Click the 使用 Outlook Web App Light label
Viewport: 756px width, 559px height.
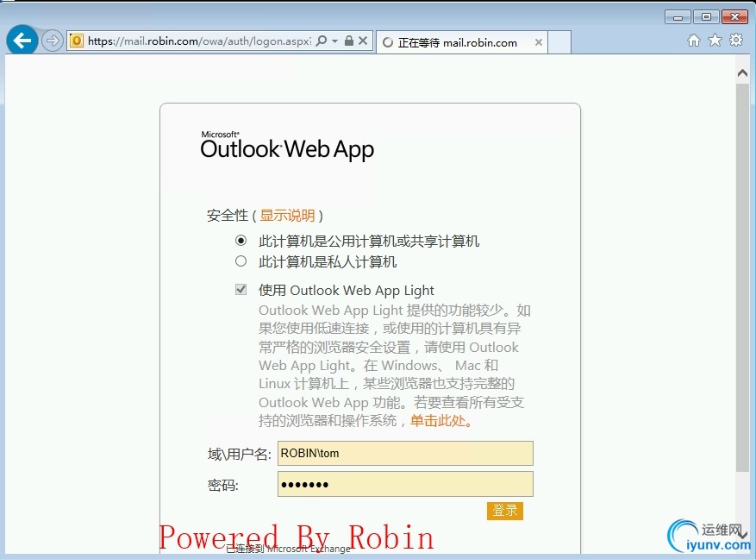347,291
